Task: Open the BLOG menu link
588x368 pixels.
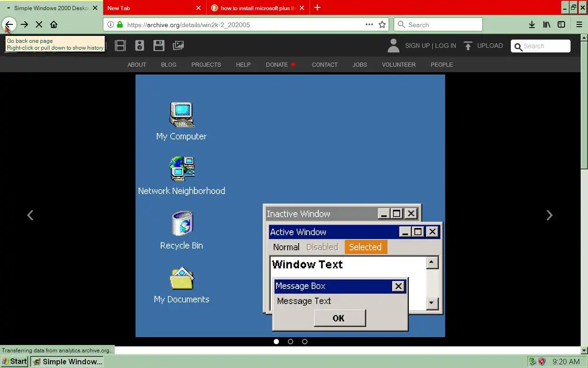Action: pos(169,65)
